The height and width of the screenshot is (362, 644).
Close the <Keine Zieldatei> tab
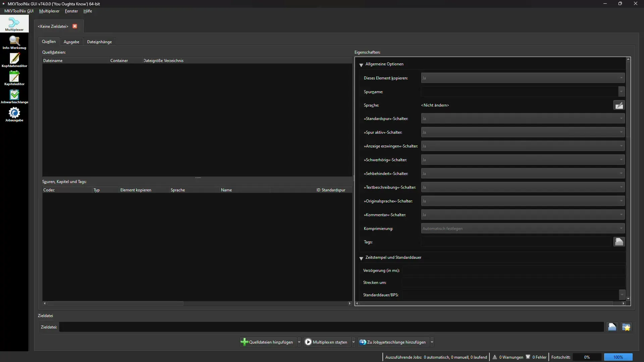click(75, 26)
